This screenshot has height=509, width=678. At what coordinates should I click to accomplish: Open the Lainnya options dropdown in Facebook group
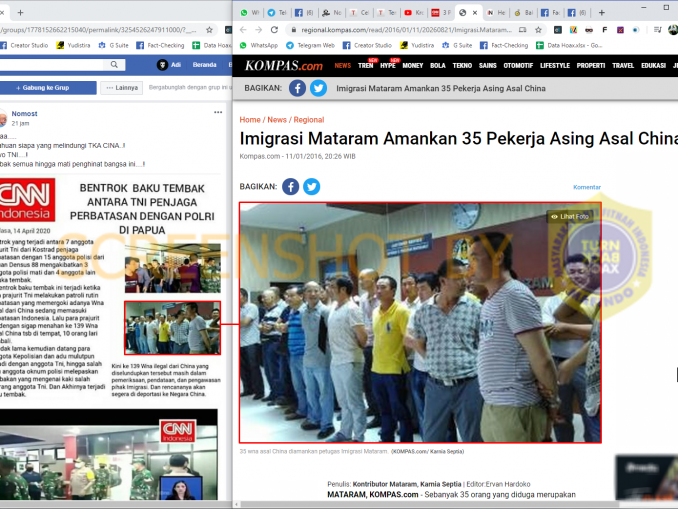122,88
